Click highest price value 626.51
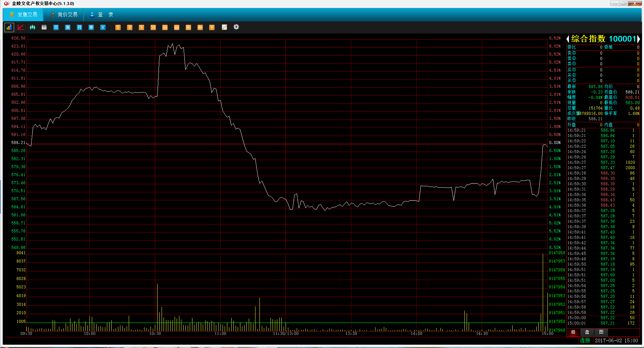644x348 pixels. click(632, 97)
